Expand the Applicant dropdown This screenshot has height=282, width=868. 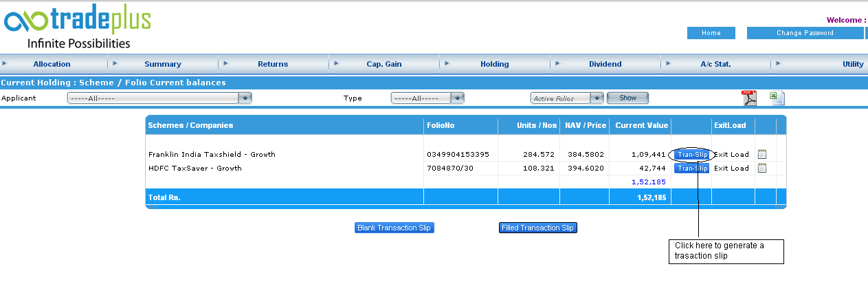click(x=245, y=98)
